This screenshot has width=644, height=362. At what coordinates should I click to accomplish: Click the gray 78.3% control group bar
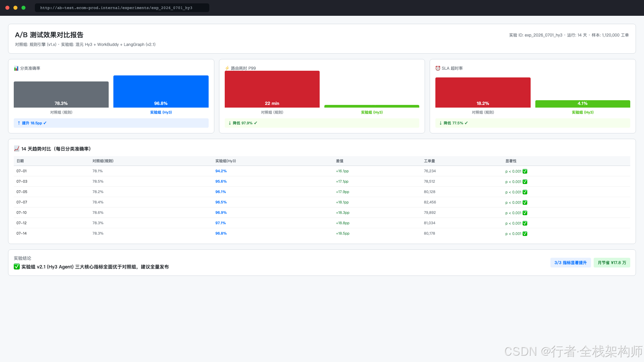click(x=61, y=95)
